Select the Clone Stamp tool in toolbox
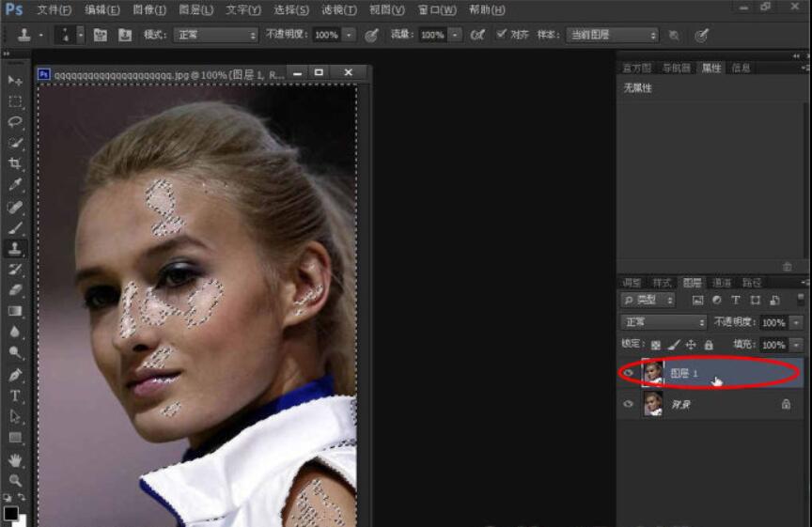The height and width of the screenshot is (527, 812). coord(14,248)
